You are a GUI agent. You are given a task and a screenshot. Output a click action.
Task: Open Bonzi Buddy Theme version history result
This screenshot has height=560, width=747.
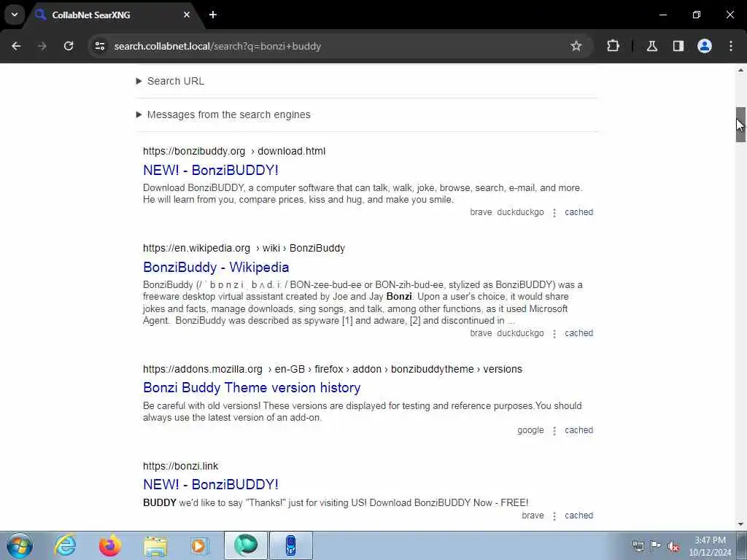[x=252, y=388]
